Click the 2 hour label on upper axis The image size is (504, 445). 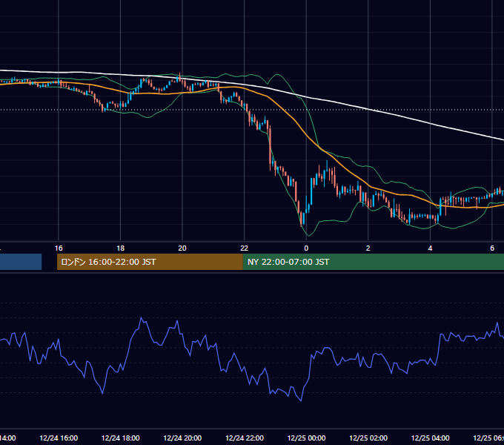click(368, 248)
